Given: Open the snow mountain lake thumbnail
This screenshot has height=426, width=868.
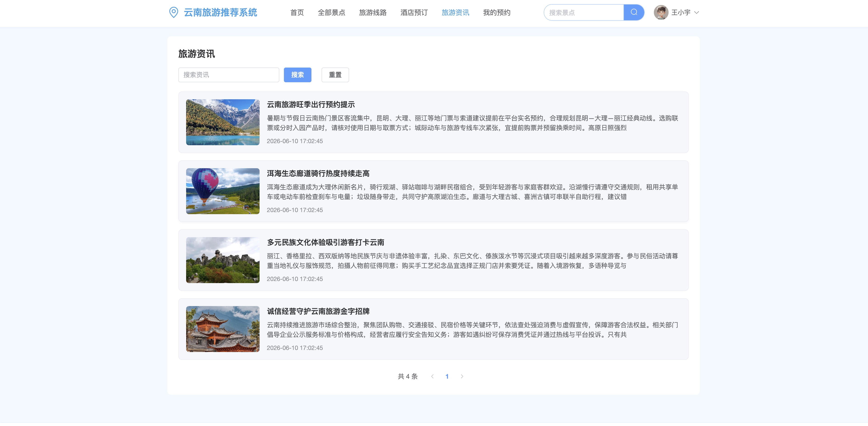Looking at the screenshot, I should (223, 122).
